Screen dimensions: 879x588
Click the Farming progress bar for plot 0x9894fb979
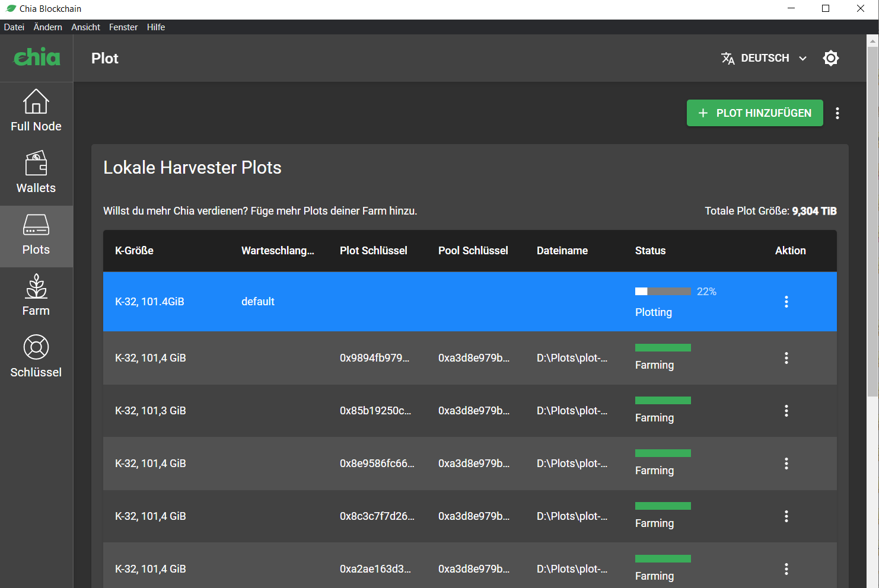pos(663,348)
